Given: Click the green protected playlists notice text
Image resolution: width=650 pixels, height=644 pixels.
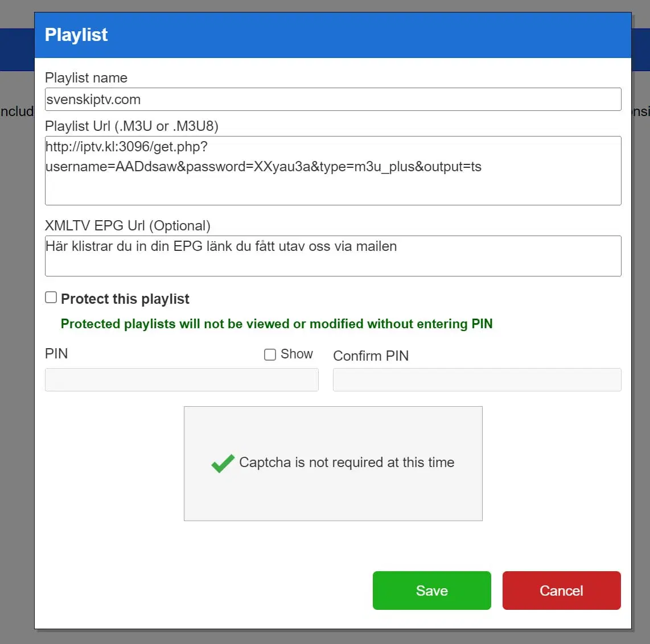Looking at the screenshot, I should [277, 324].
